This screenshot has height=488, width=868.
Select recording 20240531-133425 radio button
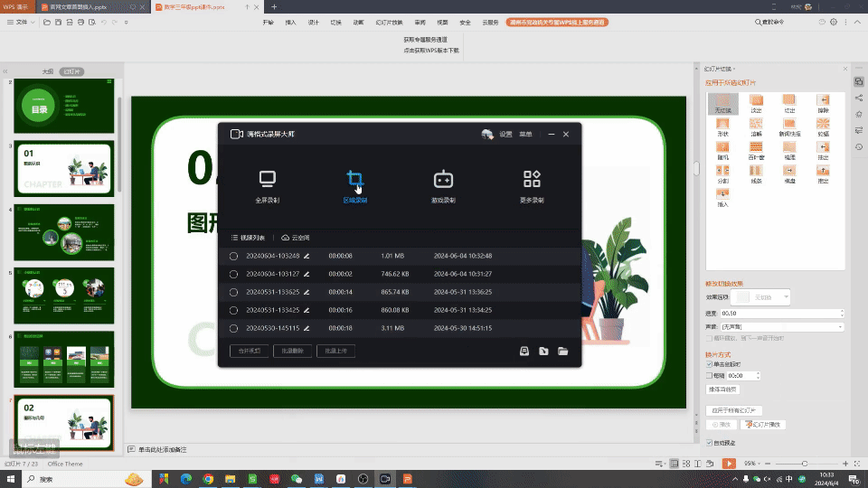pyautogui.click(x=233, y=310)
